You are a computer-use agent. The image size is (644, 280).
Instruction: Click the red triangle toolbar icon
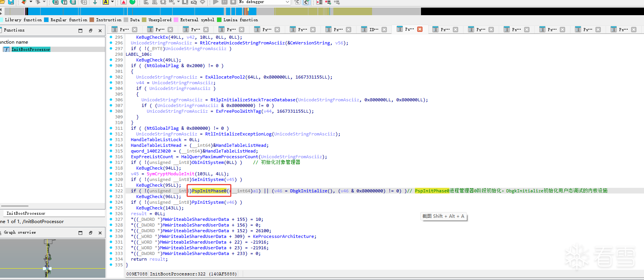(124, 2)
